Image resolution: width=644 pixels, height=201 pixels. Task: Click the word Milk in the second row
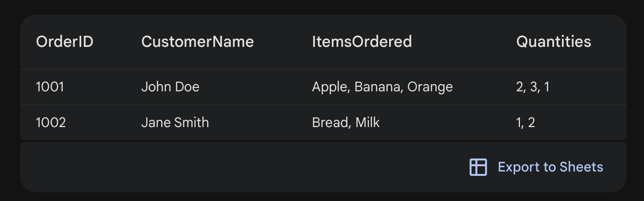pyautogui.click(x=367, y=123)
